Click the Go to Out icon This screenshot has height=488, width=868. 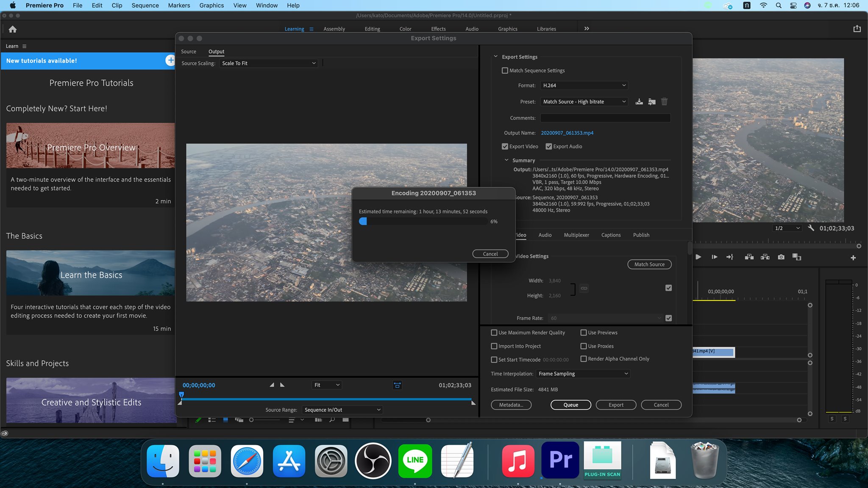(730, 257)
